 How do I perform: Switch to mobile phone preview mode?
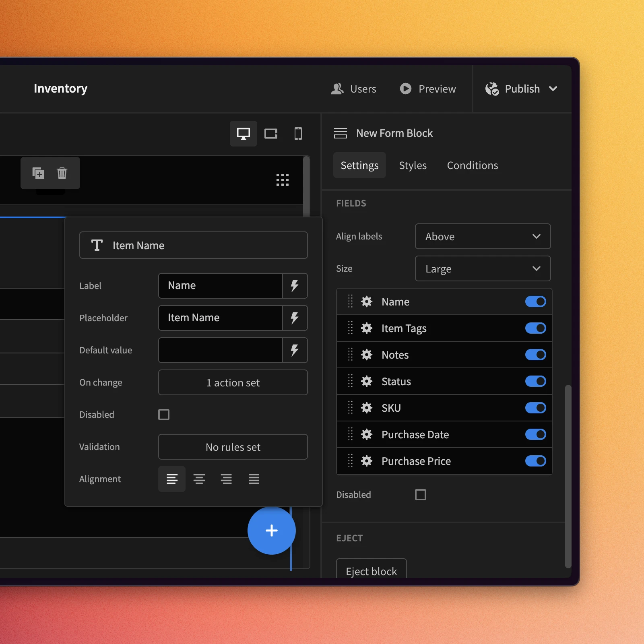[x=298, y=134]
